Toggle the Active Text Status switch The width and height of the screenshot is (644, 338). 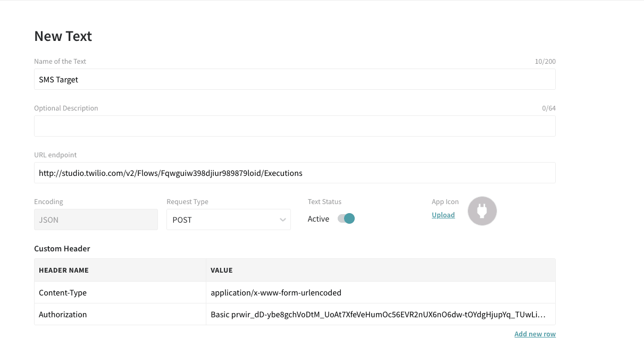pos(346,219)
